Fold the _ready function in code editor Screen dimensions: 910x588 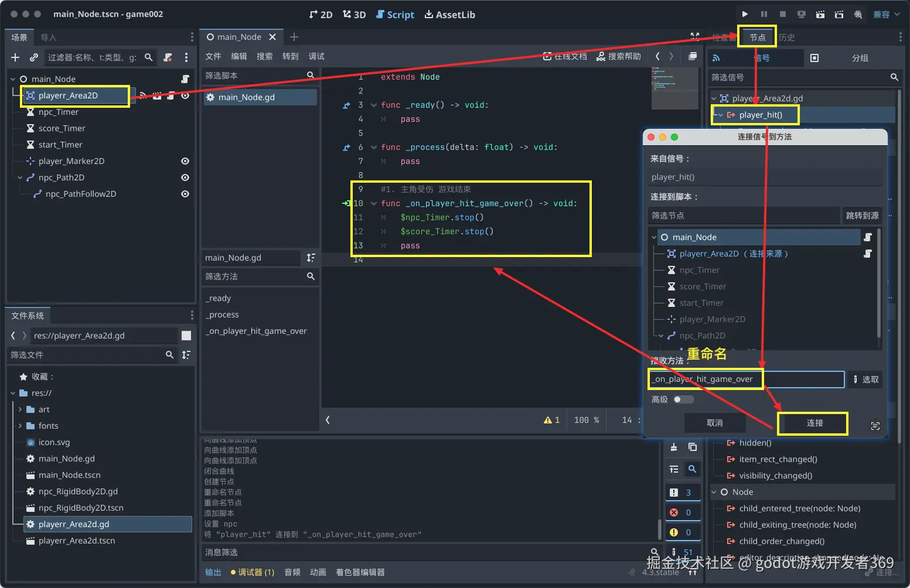point(373,105)
